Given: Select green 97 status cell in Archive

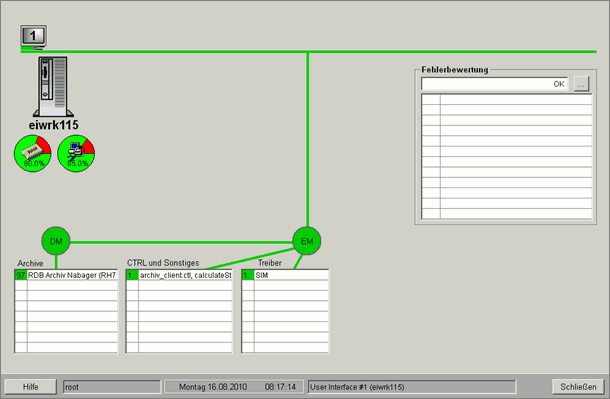Looking at the screenshot, I should (21, 275).
